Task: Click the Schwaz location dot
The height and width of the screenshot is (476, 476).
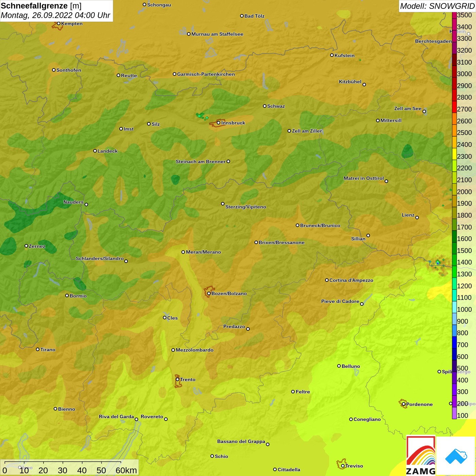Action: pyautogui.click(x=265, y=106)
